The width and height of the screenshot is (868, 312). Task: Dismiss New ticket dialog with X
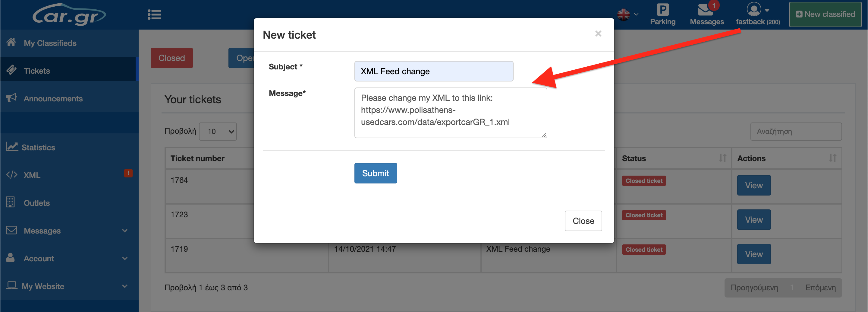tap(598, 33)
